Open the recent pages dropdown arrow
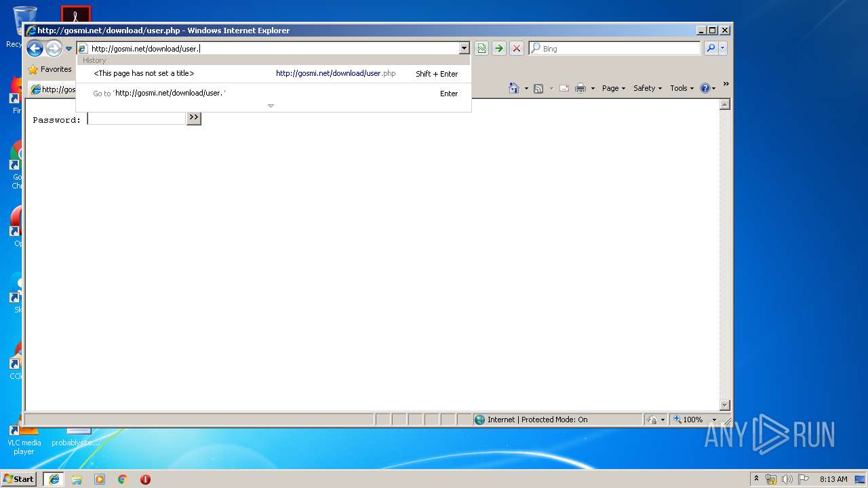Image resolution: width=868 pixels, height=488 pixels. (x=68, y=49)
